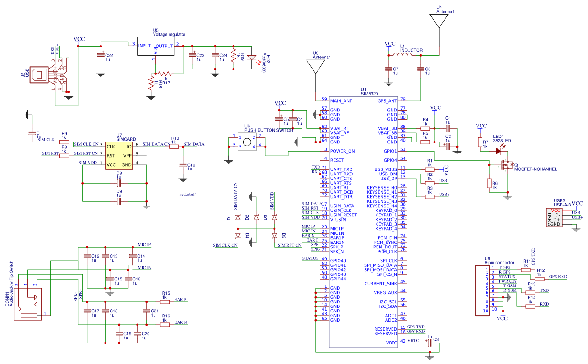Select the KEYSENSE_N0 pin label
Image resolution: width=588 pixels, height=364 pixels.
pos(382,188)
